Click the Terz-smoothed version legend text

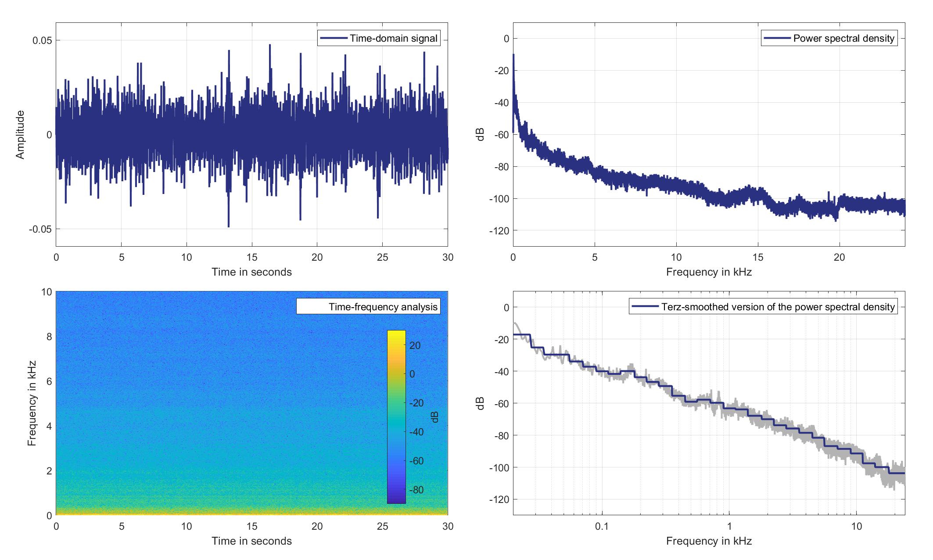[778, 306]
